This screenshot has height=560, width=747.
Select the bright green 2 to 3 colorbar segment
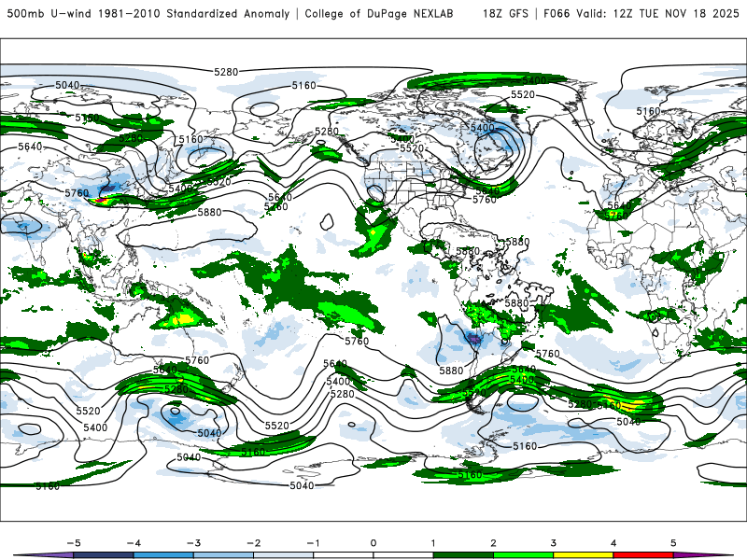(524, 555)
